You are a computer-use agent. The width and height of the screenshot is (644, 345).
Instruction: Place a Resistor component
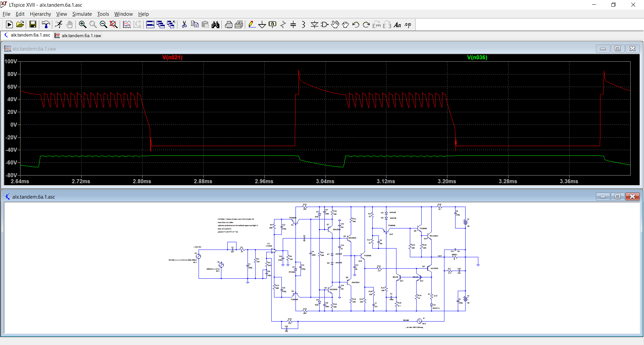tap(283, 24)
